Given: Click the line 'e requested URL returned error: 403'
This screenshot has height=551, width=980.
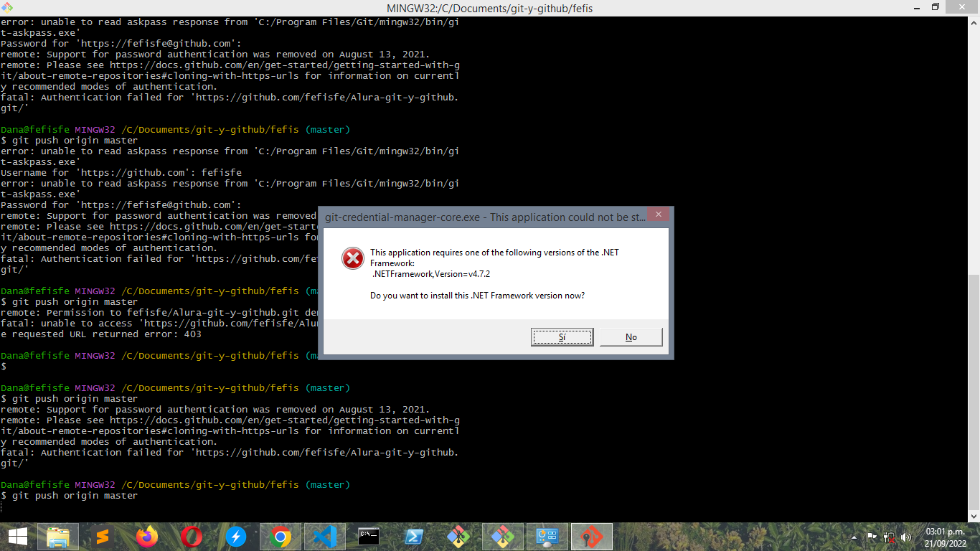Looking at the screenshot, I should 101,334.
